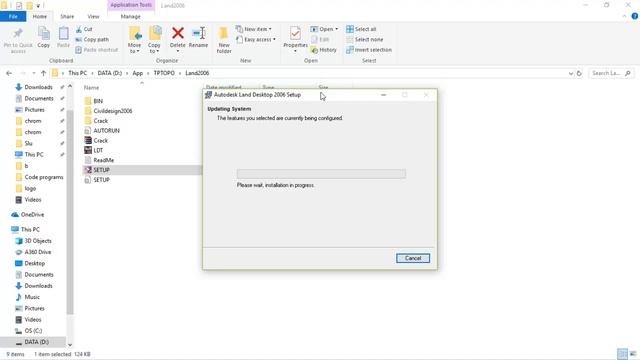
Task: Select Music in navigation pane
Action: [27, 297]
